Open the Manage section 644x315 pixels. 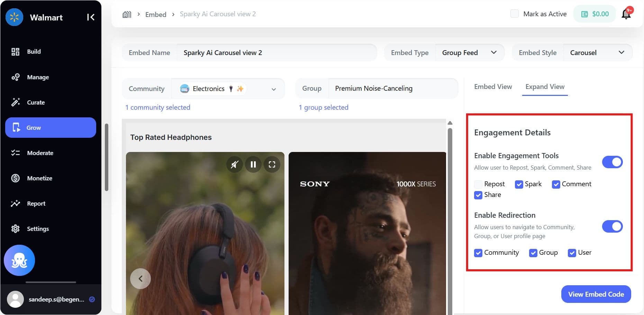[x=51, y=77]
